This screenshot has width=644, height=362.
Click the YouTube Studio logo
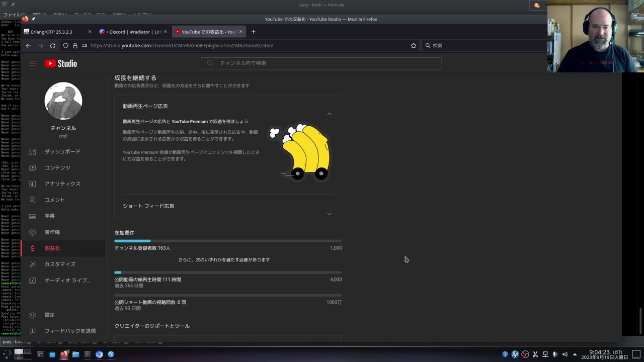61,63
